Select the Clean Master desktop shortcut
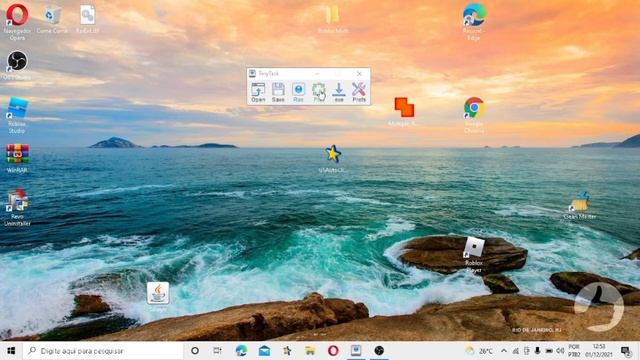The image size is (640, 360). point(580,205)
